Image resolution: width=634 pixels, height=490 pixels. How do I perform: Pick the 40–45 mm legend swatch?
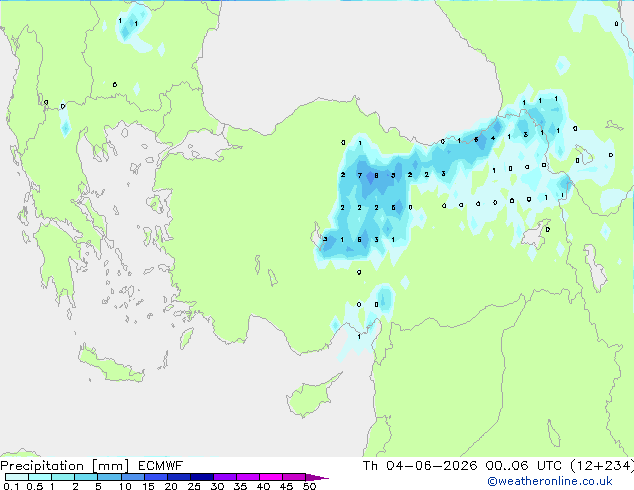pyautogui.click(x=271, y=477)
